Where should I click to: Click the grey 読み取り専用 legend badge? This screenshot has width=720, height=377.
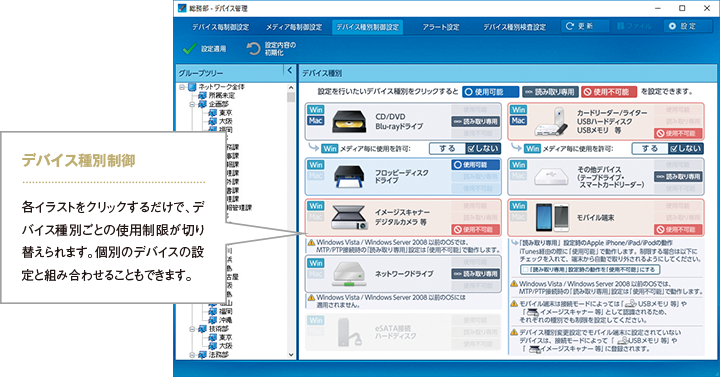pyautogui.click(x=550, y=92)
